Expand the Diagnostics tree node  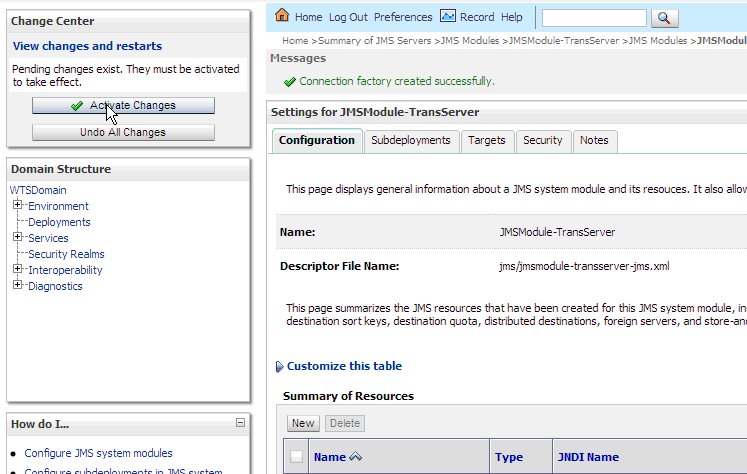(18, 285)
